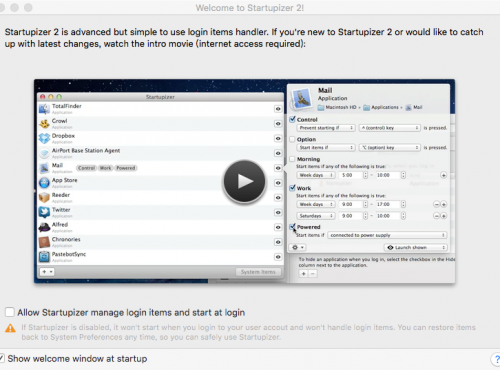Screen dimensions: 500x370
Task: Click the Twitter bird icon in preview list
Action: click(x=44, y=212)
